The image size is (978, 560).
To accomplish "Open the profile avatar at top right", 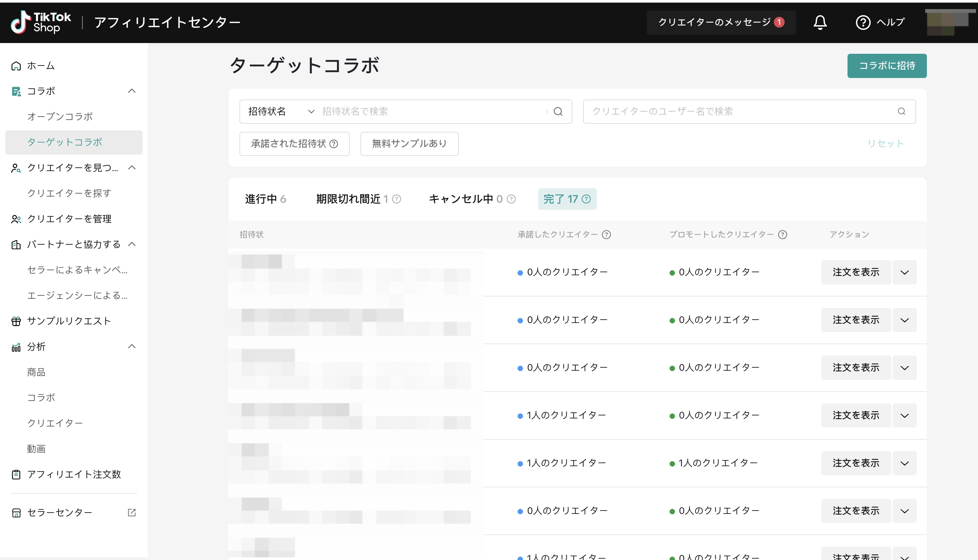I will [x=950, y=22].
